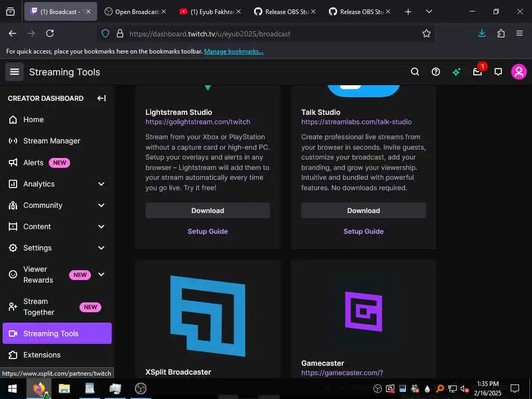Click the Manage bookmarks link
The height and width of the screenshot is (399, 532).
[233, 51]
